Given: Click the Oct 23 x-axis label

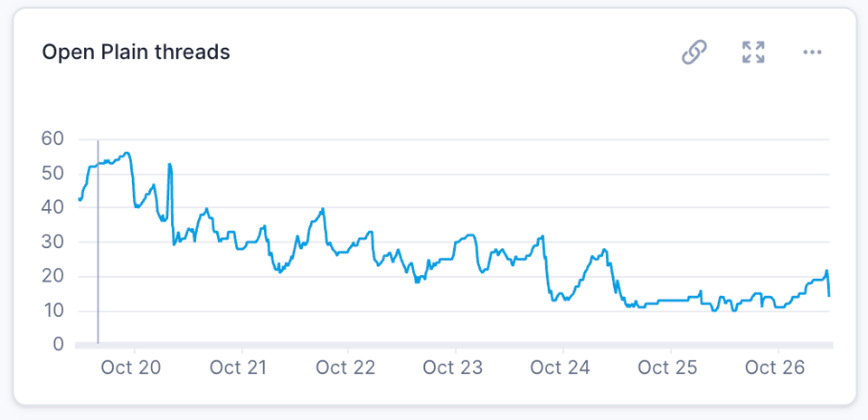Looking at the screenshot, I should [x=452, y=367].
